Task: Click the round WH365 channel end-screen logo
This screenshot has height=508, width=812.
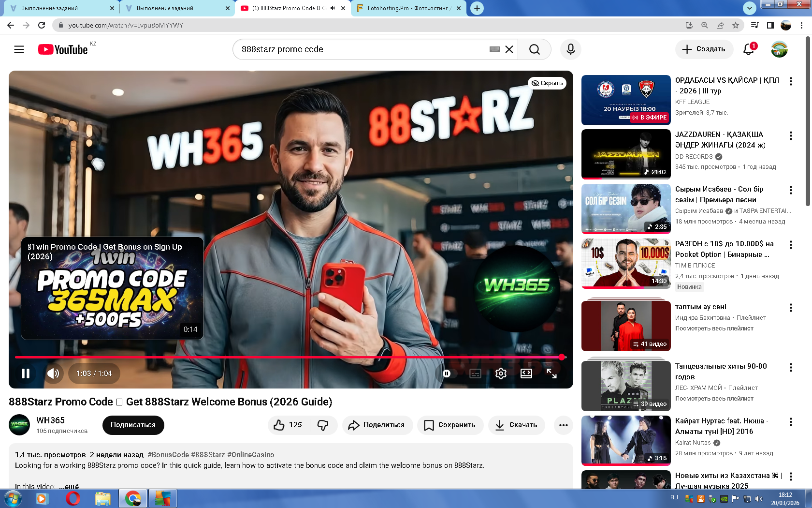Action: (517, 288)
